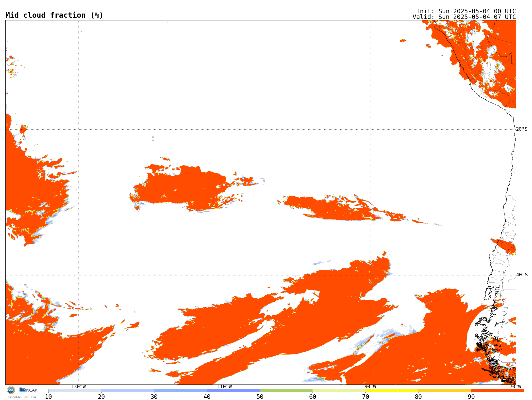The width and height of the screenshot is (532, 400).
Task: Click colorbar tick label '60'
Action: coord(313,397)
